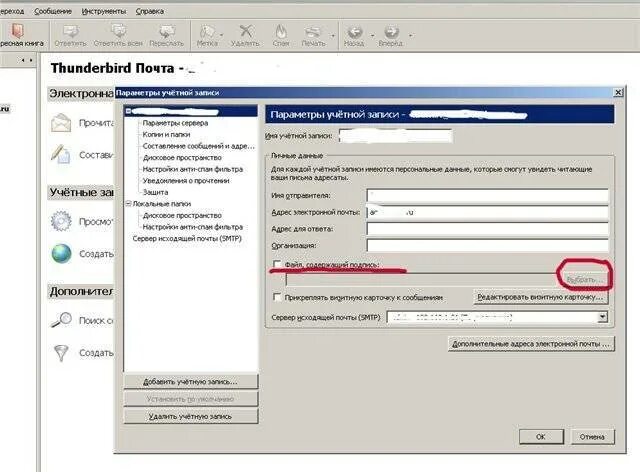Open dropdown arrow next to Вперёд
640x472 pixels.
pos(410,35)
